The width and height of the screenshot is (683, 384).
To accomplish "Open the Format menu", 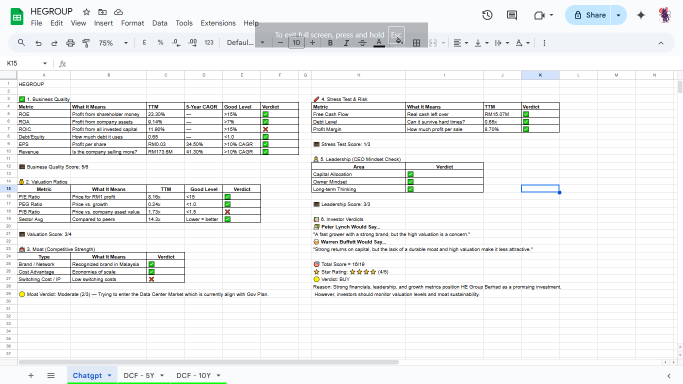I will coord(132,23).
